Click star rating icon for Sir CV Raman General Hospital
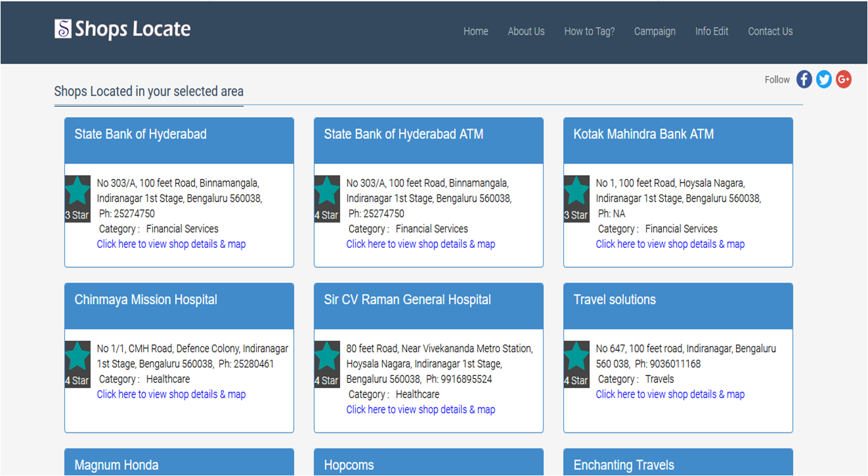Screen dimensions: 868x476 (x=327, y=364)
